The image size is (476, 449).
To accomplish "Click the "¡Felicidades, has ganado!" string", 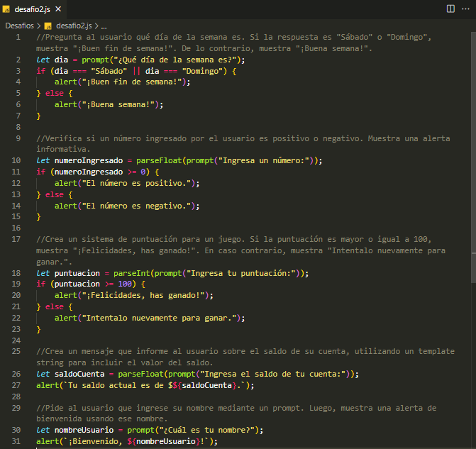I will [142, 295].
